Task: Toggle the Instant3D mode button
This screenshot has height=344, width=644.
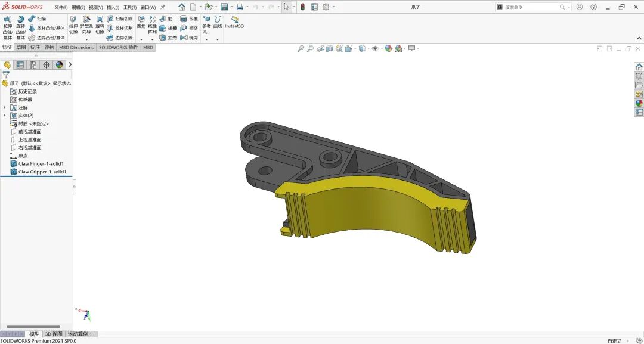Action: [234, 22]
